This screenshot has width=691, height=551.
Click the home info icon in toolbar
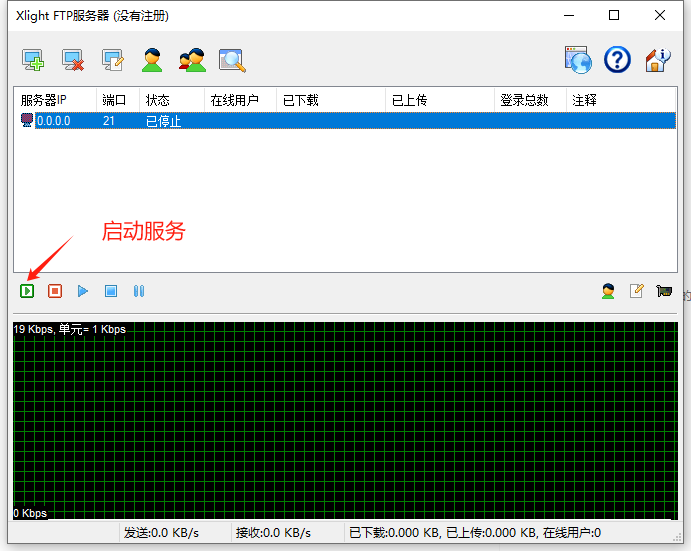coord(657,60)
